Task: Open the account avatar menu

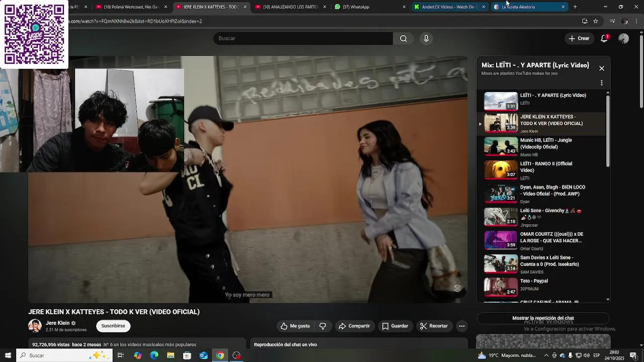Action: (623, 39)
